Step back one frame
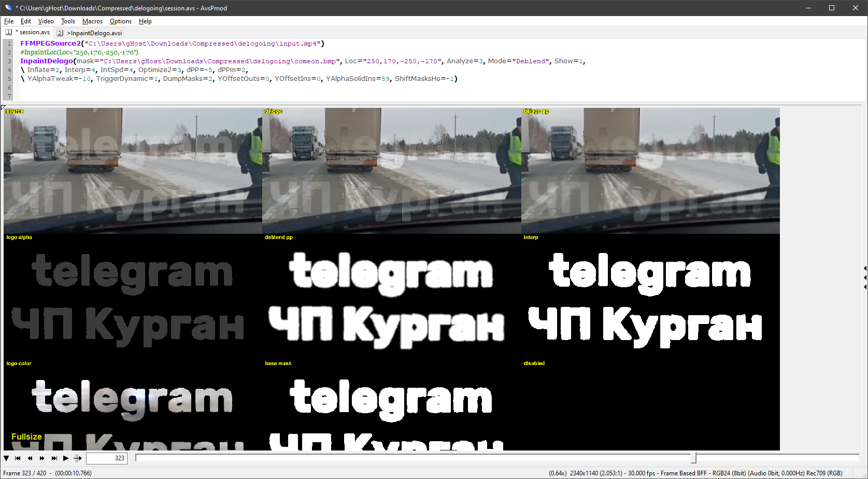868x479 pixels. point(30,458)
